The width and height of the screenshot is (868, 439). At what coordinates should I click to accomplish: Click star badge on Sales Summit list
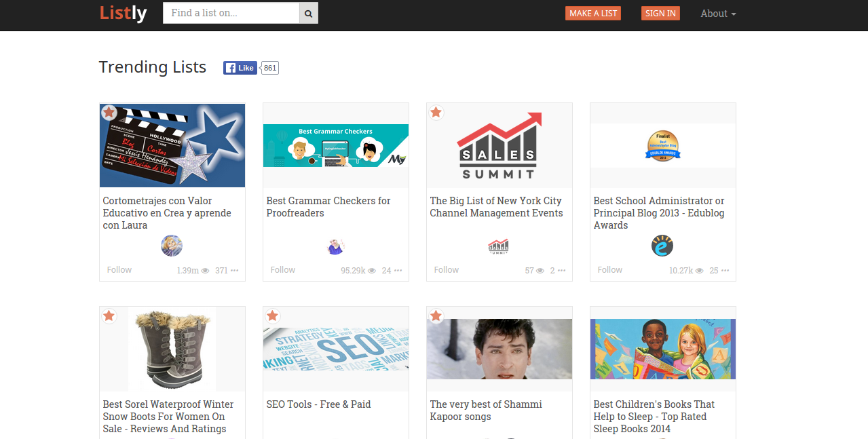[x=436, y=113]
